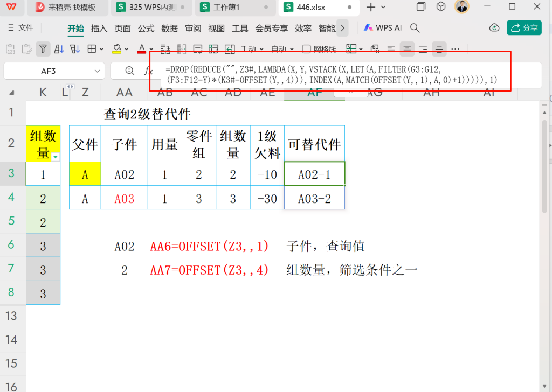Click the cube add-ons icon
Image resolution: width=552 pixels, height=392 pixels.
[441, 6]
